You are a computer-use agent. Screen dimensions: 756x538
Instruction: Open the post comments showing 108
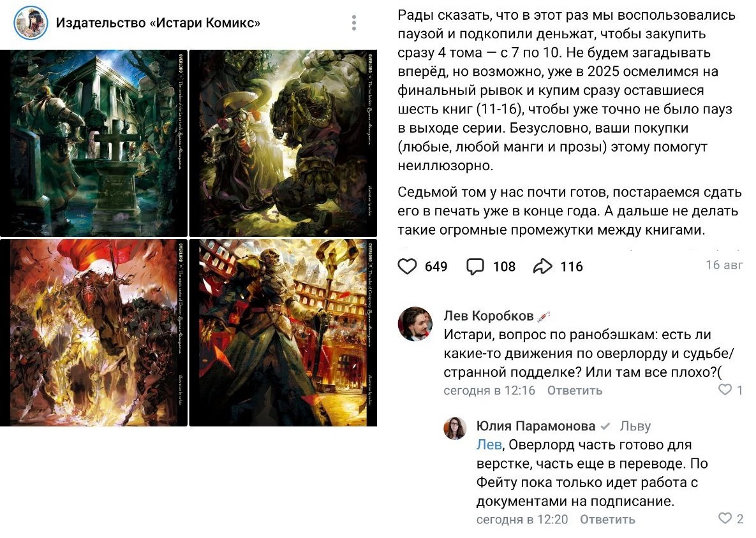pyautogui.click(x=475, y=266)
